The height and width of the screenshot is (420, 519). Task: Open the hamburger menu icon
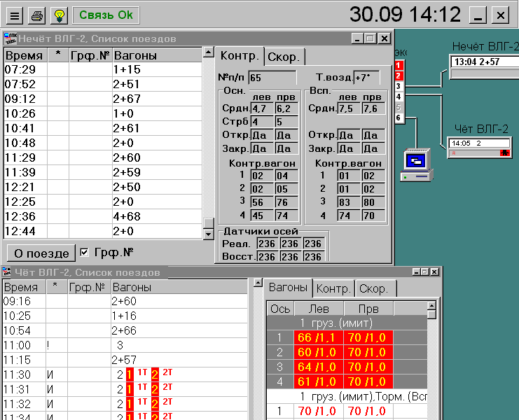15,15
